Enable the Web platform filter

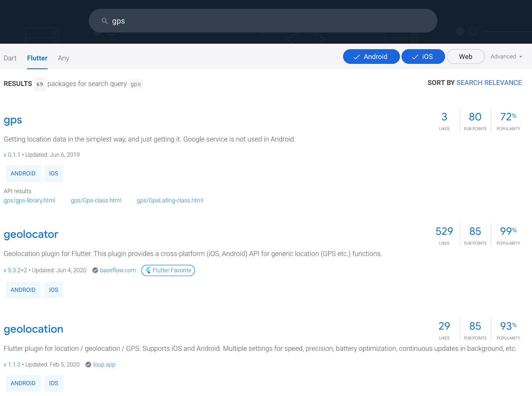pos(465,57)
